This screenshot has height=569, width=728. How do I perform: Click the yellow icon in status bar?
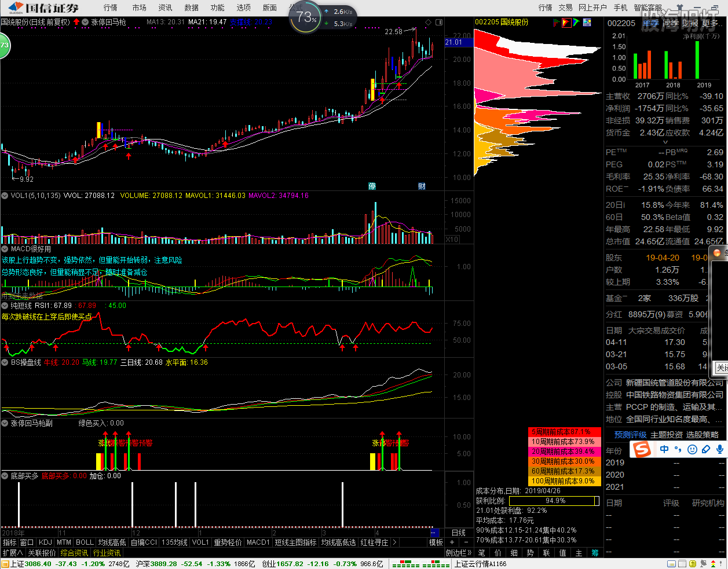(x=692, y=564)
